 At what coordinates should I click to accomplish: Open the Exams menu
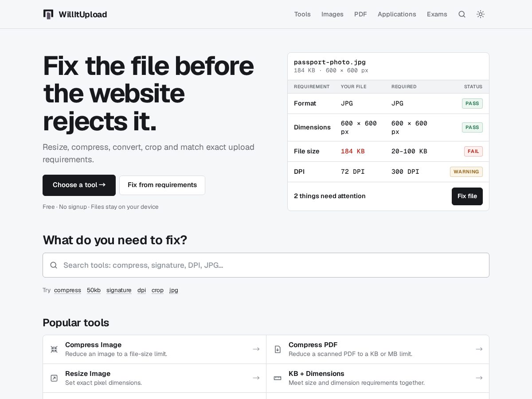(437, 14)
